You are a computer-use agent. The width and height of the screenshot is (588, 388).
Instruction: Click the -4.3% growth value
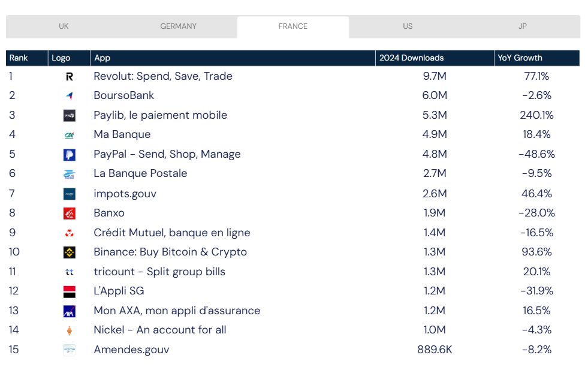point(536,330)
